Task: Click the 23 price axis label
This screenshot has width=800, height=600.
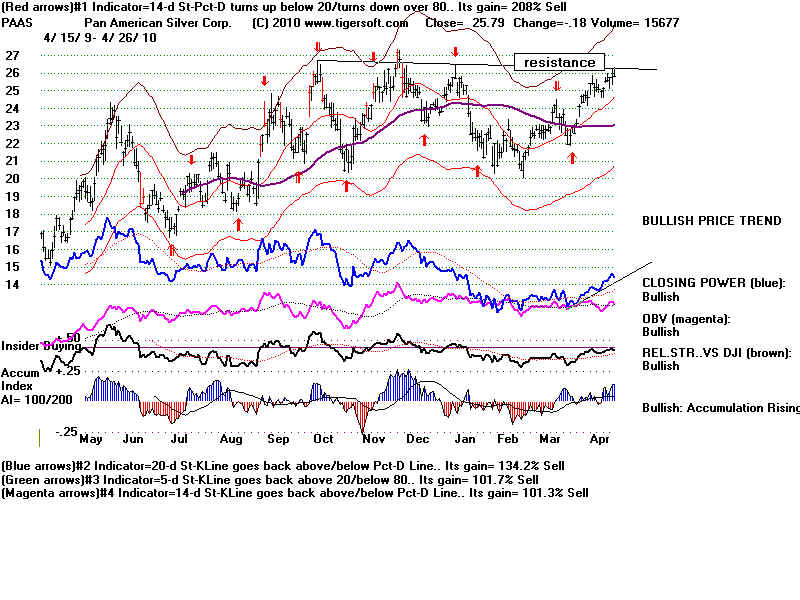Action: 12,126
